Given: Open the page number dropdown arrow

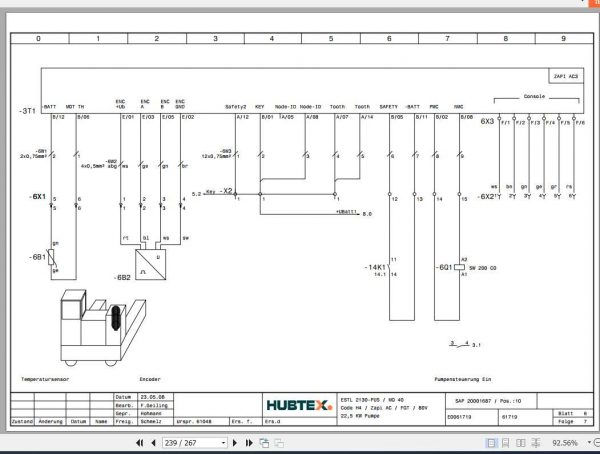Looking at the screenshot, I should point(223,443).
